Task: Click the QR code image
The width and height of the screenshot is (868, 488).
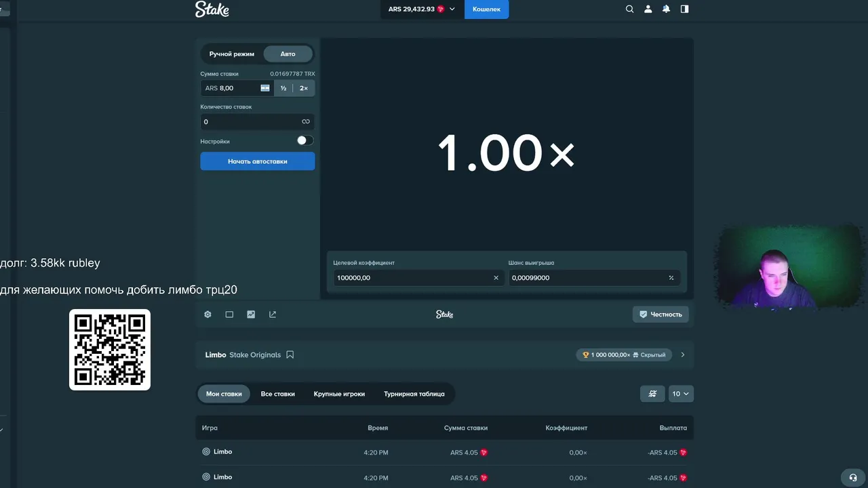Action: [x=110, y=350]
